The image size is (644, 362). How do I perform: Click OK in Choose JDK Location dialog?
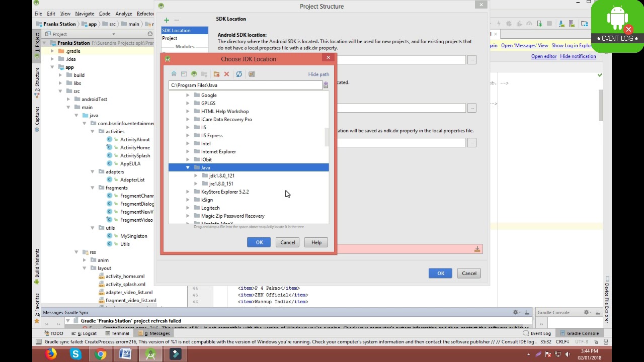(x=259, y=242)
